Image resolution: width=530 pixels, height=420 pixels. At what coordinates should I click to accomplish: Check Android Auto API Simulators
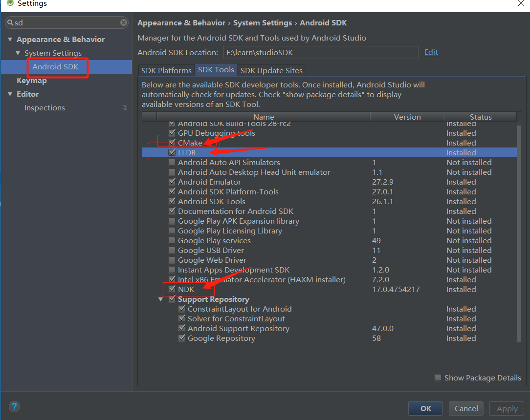(x=172, y=162)
